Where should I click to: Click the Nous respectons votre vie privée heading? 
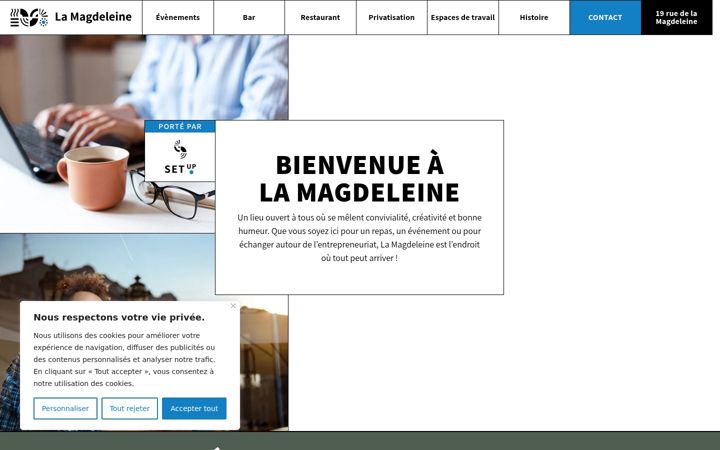point(119,317)
